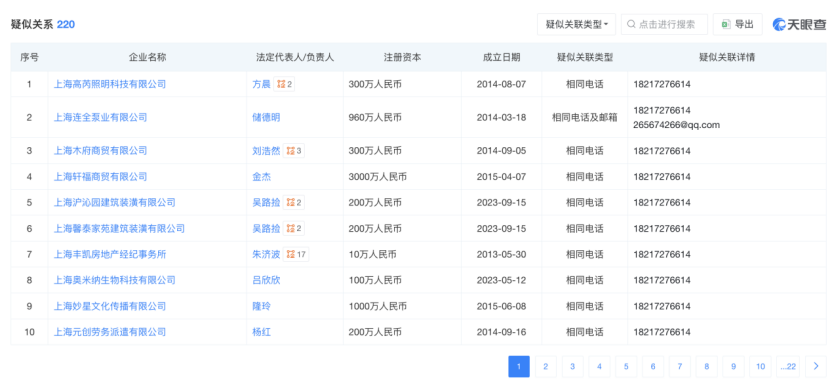
Task: Jump to last page ...22
Action: point(788,366)
